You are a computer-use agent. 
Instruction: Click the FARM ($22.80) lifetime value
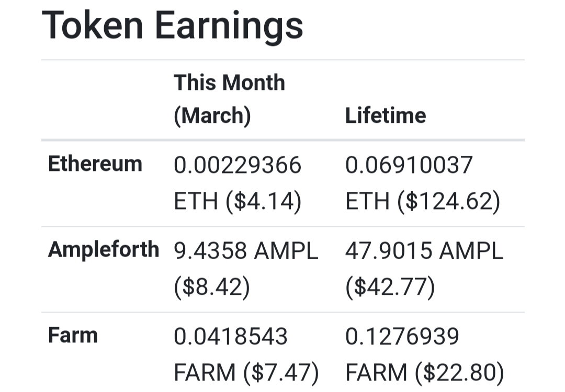tap(424, 373)
